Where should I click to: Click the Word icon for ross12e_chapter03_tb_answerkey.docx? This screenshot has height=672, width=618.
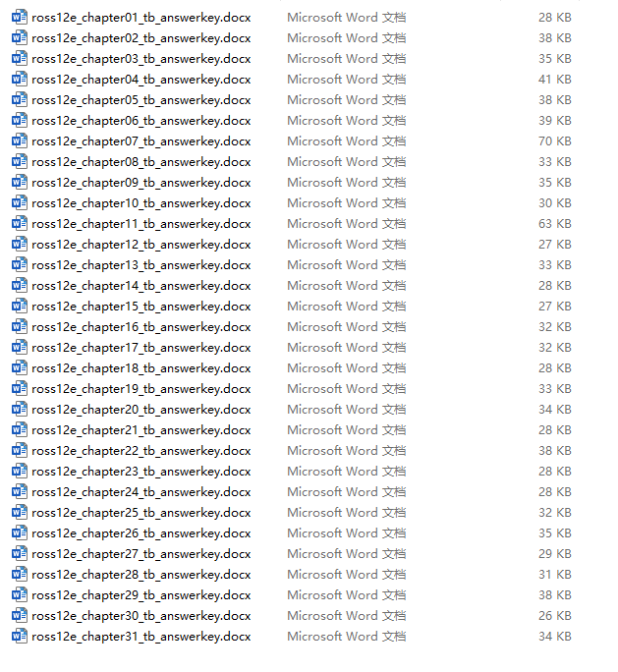(20, 59)
